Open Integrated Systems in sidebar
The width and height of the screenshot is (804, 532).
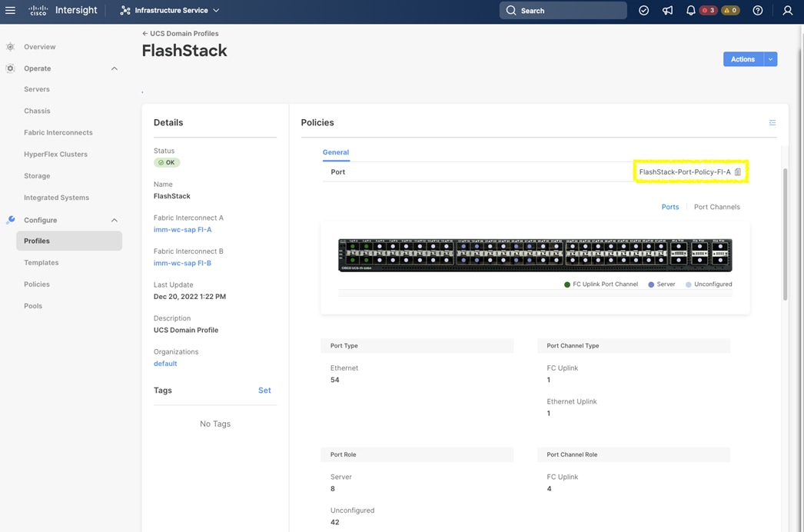click(x=56, y=198)
